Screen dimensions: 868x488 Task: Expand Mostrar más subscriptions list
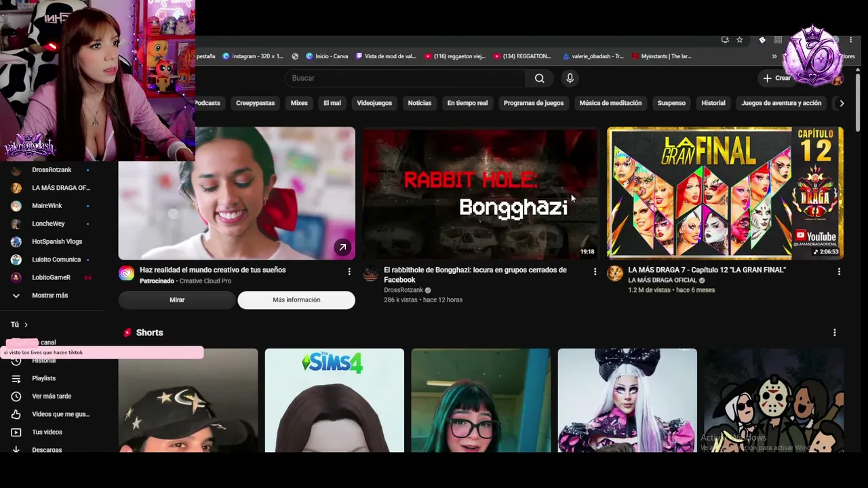click(52, 296)
